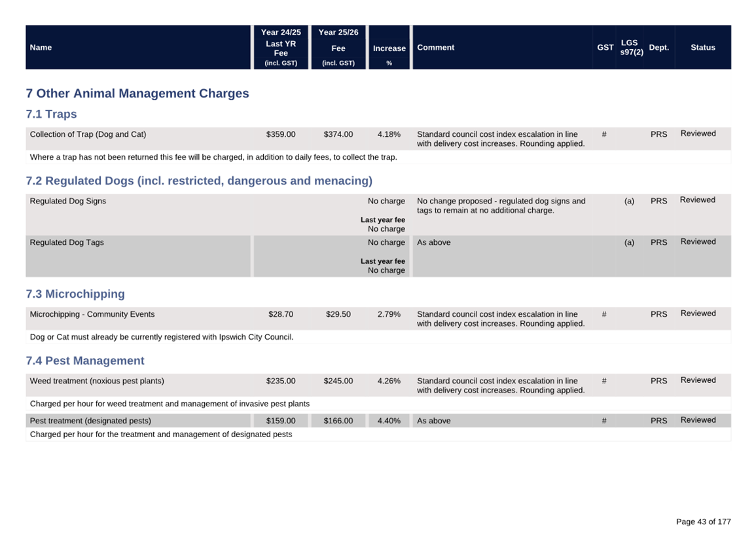Viewport: 756px width, 534px height.
Task: Click the Weed treatment (noxious pest plants) row
Action: pyautogui.click(x=97, y=381)
